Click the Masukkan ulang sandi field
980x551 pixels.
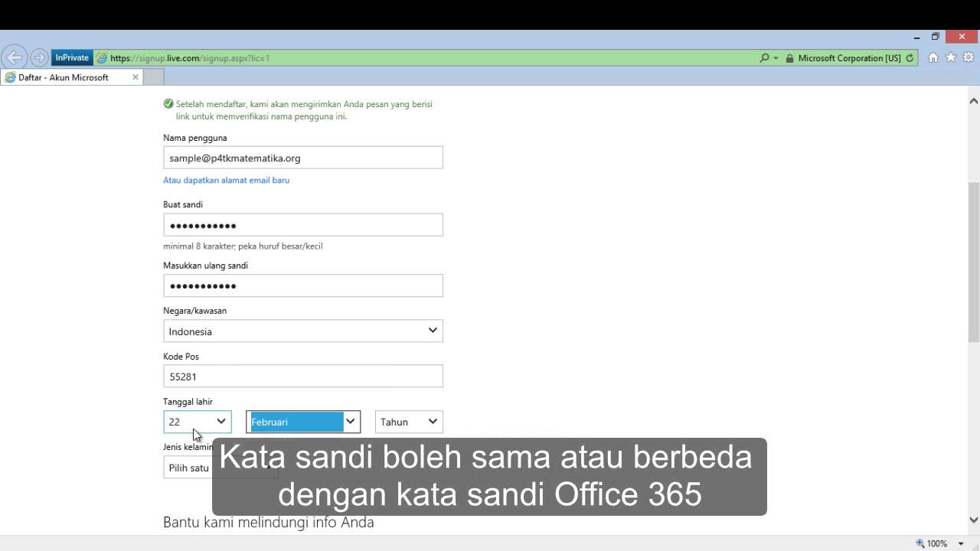303,285
